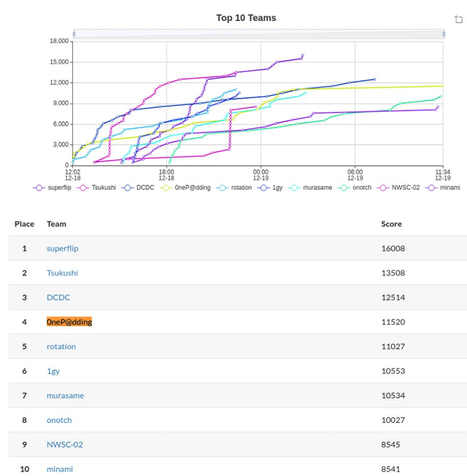The width and height of the screenshot is (467, 476).
Task: Grab the left handle of the chart zoom slider
Action: tap(74, 34)
